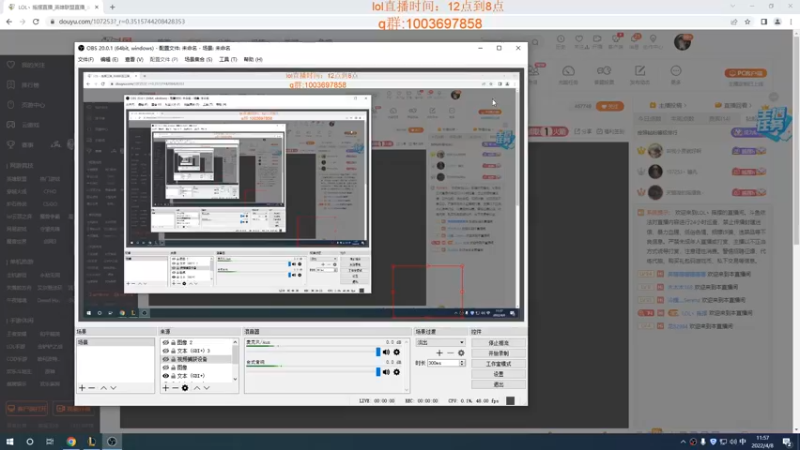Toggle the lock on the 文本 (GDI+) source in row five
Image resolution: width=800 pixels, height=450 pixels.
pyautogui.click(x=173, y=376)
